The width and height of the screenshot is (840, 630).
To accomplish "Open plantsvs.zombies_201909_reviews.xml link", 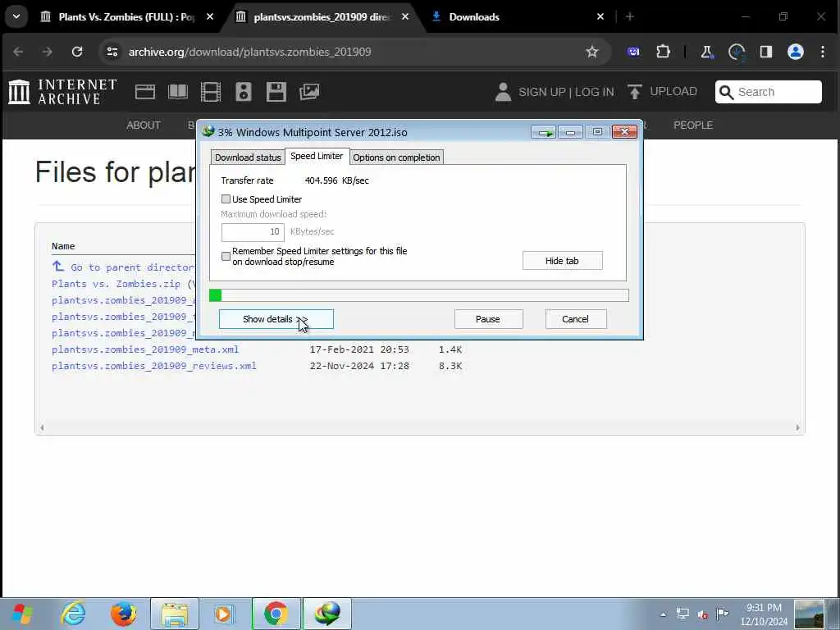I will (153, 367).
